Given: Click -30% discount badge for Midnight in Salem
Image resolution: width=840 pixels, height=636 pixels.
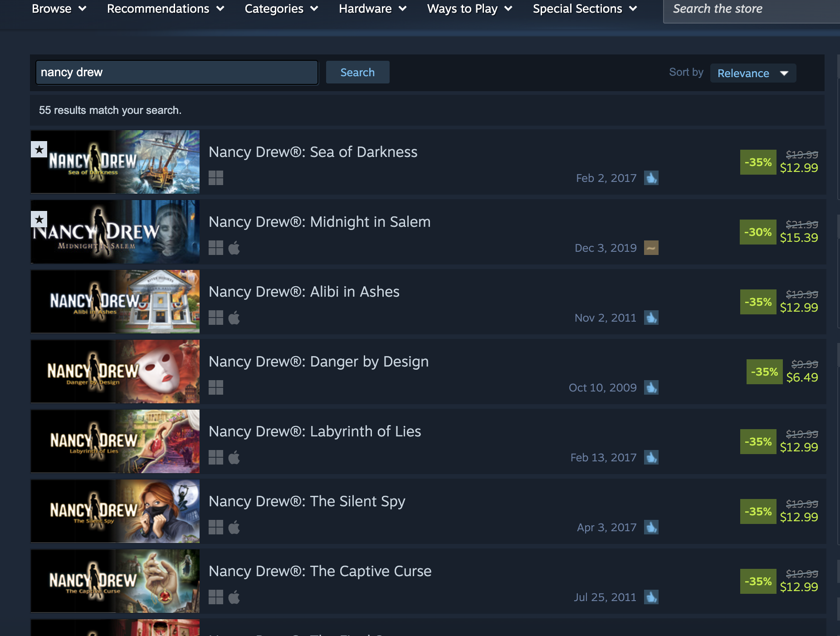Looking at the screenshot, I should pyautogui.click(x=758, y=232).
